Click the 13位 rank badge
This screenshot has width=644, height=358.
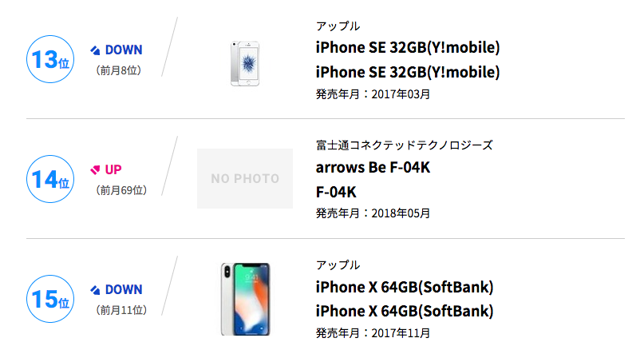click(49, 58)
